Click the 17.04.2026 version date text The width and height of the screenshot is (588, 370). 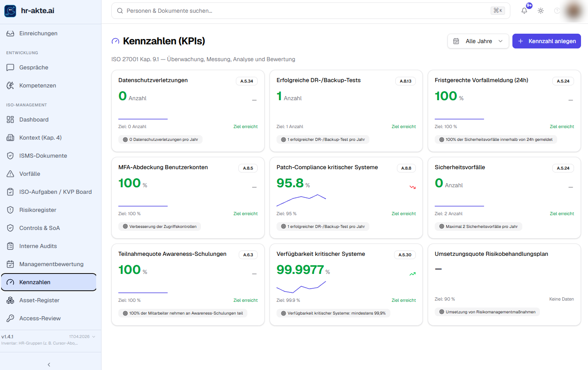click(79, 337)
